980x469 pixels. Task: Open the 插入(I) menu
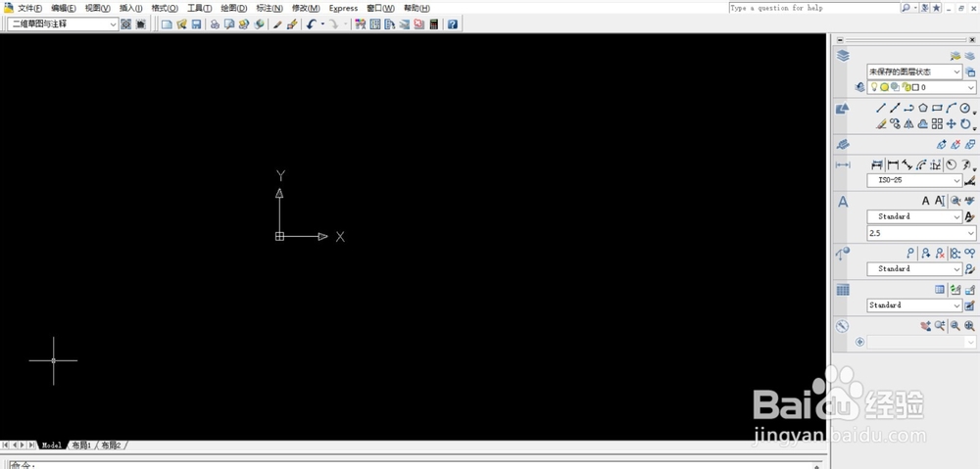pyautogui.click(x=130, y=8)
